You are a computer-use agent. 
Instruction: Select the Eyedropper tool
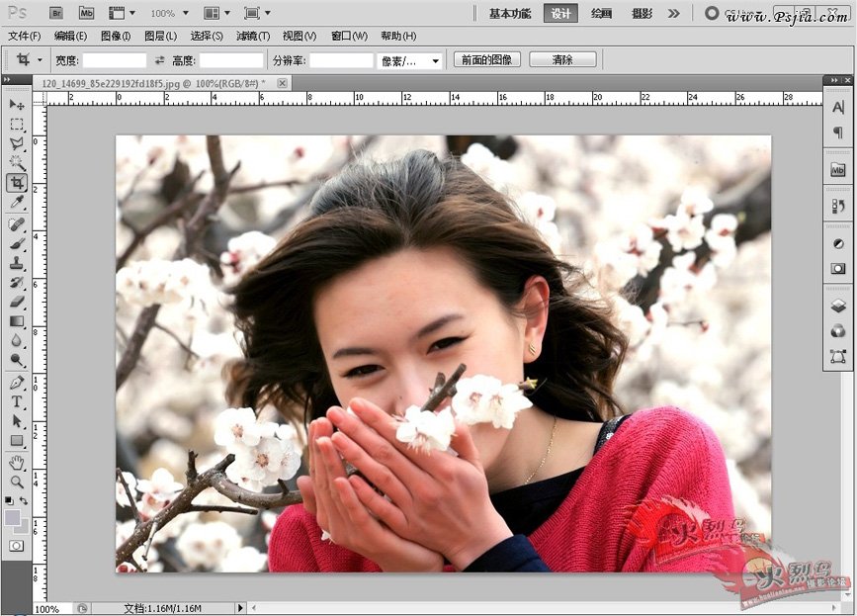click(x=17, y=203)
